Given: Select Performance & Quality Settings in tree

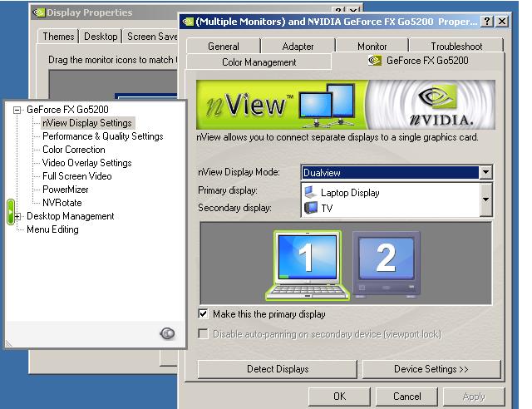Looking at the screenshot, I should (x=103, y=136).
